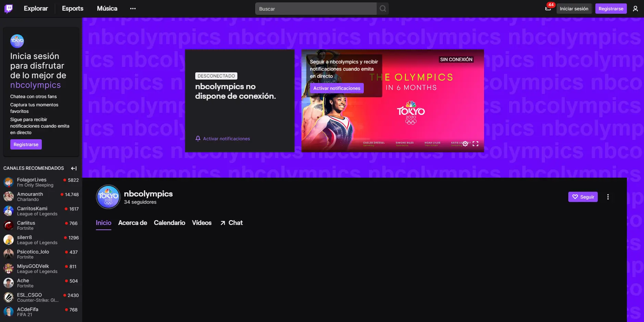Click the '34 seguidores' follower count
Screen dimensions: 644x322
click(x=140, y=202)
